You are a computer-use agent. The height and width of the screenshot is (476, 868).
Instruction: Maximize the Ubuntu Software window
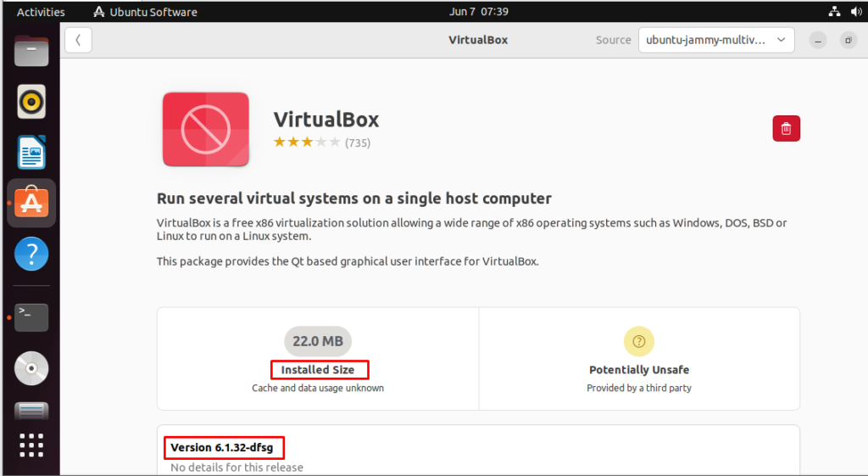(848, 40)
